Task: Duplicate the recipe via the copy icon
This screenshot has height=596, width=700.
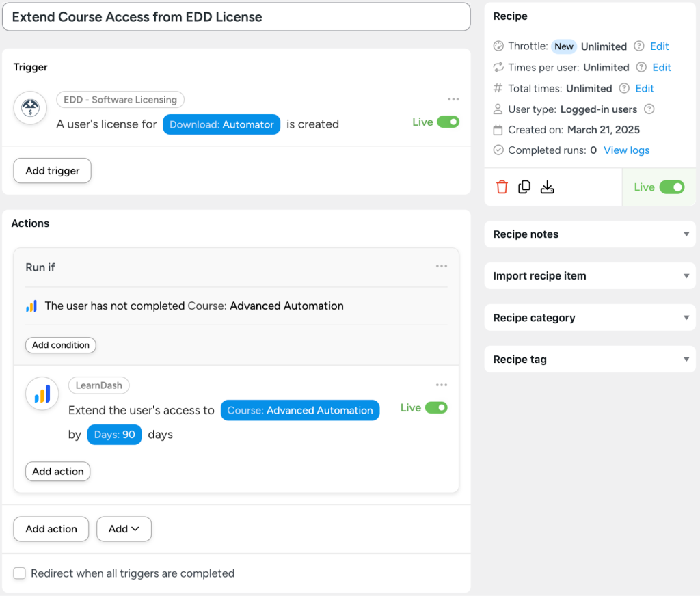Action: tap(524, 187)
